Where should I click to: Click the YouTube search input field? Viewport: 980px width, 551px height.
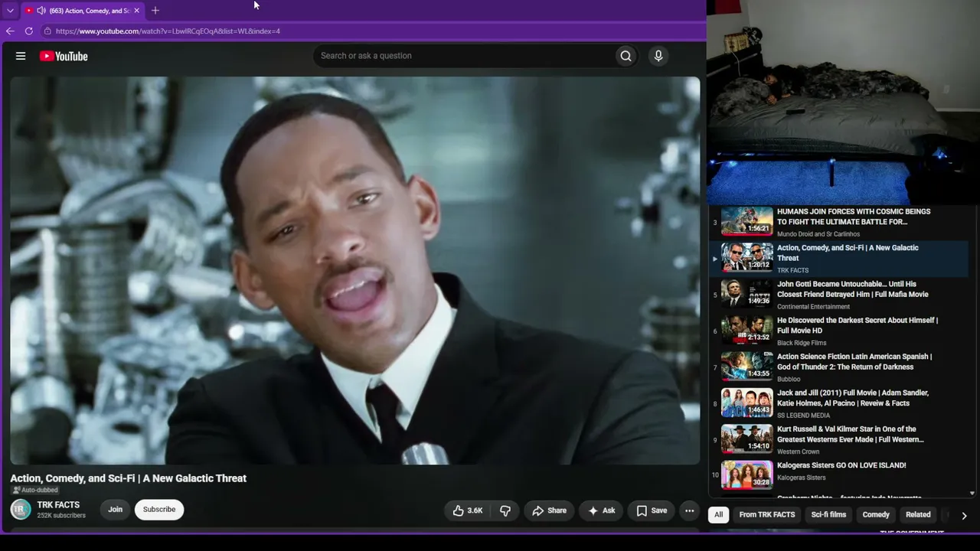click(x=463, y=56)
